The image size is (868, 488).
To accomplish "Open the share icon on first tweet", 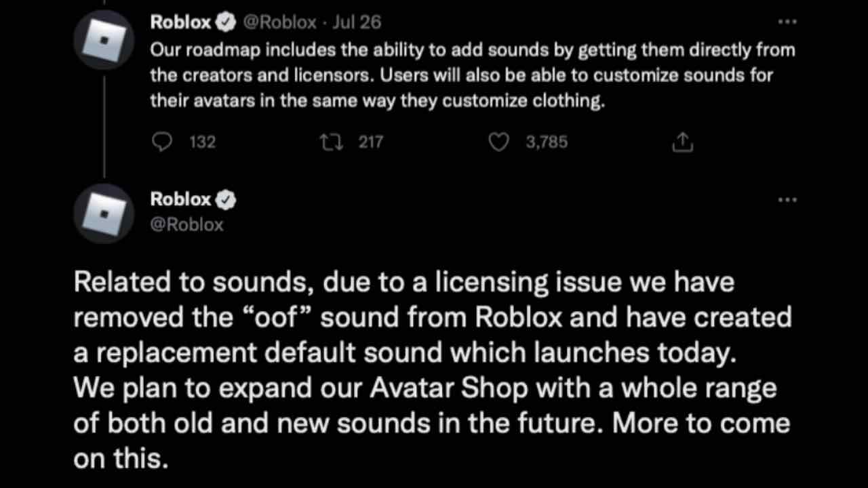I will coord(682,142).
